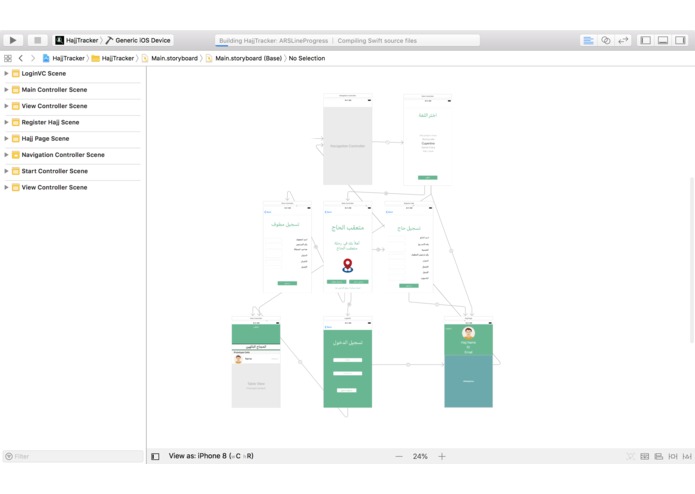Viewport: 695px width, 494px height.
Task: Select the table view scene with green header
Action: click(256, 362)
